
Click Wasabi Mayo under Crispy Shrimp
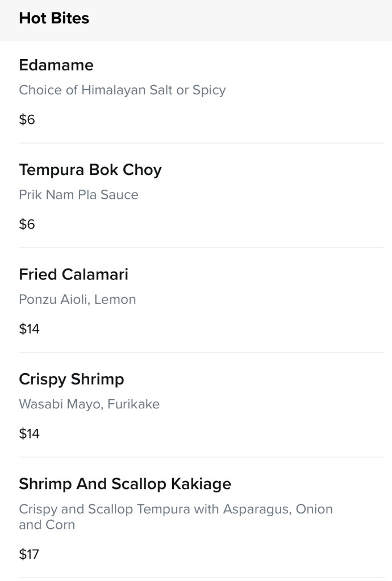[x=52, y=404]
